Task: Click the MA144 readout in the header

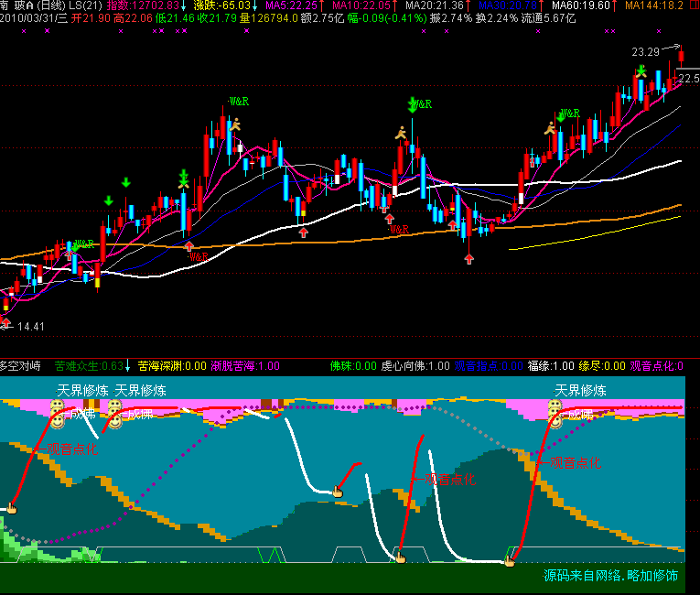Action: [654, 5]
